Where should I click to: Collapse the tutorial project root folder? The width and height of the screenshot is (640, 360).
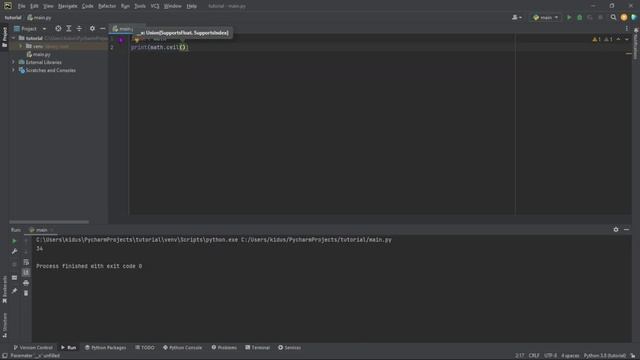pos(14,38)
